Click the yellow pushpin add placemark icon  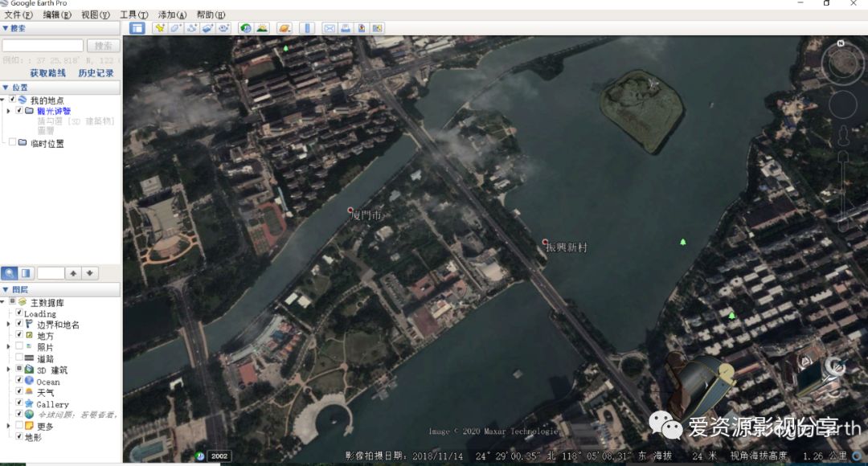point(159,28)
